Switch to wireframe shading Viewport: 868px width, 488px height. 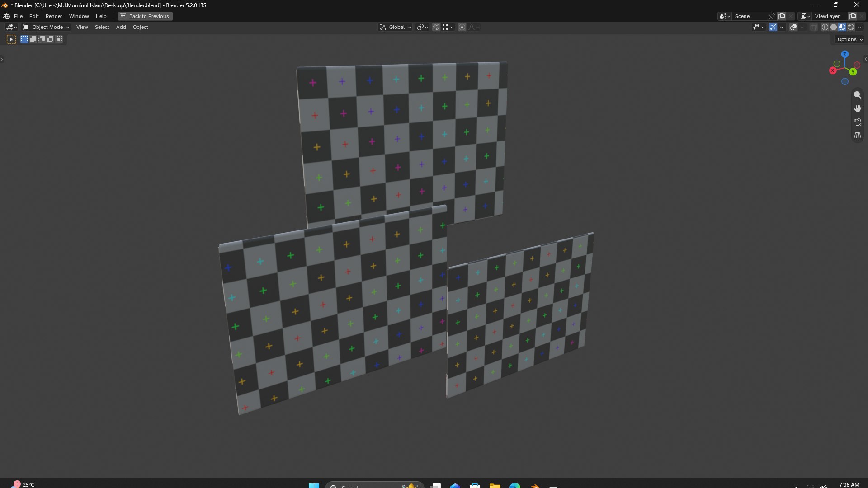[825, 28]
